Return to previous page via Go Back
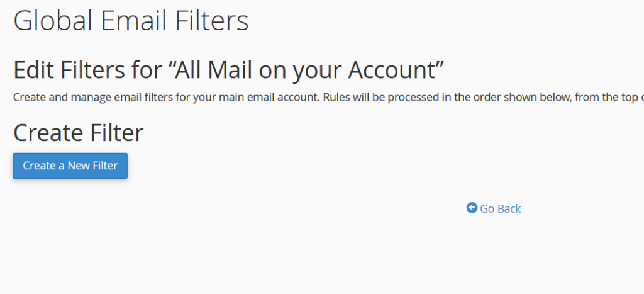644x294 pixels. click(x=494, y=208)
